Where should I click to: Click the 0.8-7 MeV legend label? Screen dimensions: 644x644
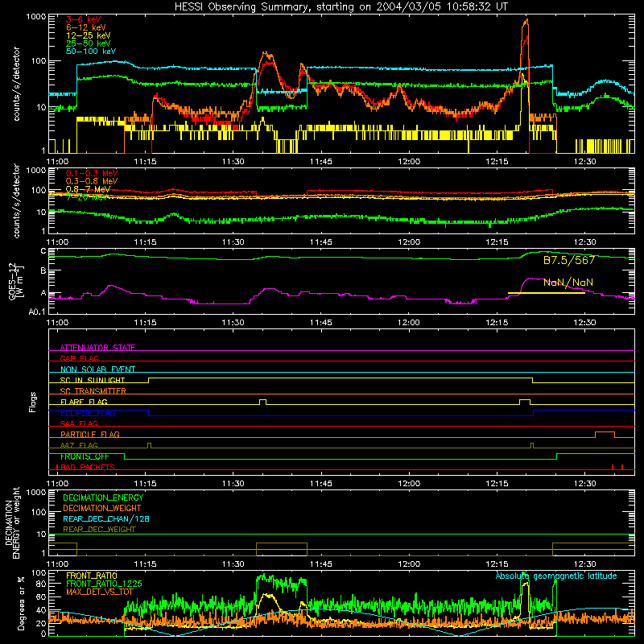click(88, 189)
